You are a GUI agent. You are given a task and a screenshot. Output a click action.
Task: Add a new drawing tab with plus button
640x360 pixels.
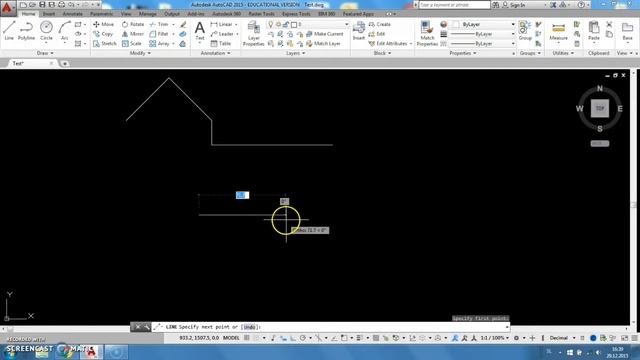pyautogui.click(x=64, y=63)
